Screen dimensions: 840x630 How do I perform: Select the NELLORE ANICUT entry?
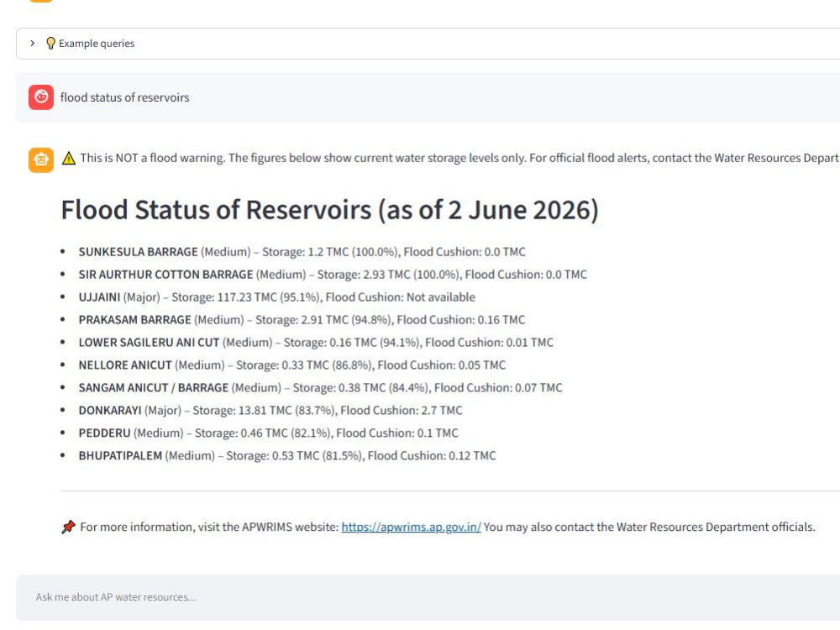(x=292, y=365)
